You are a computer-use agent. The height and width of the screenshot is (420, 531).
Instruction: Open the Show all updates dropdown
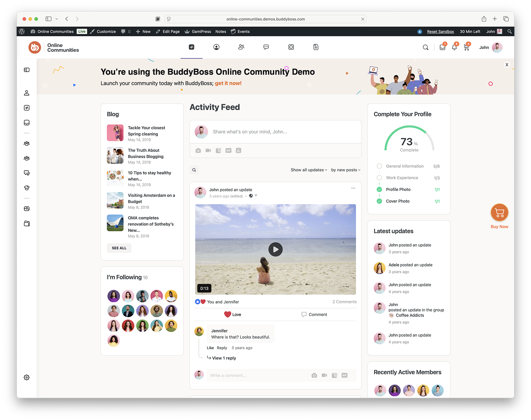308,170
